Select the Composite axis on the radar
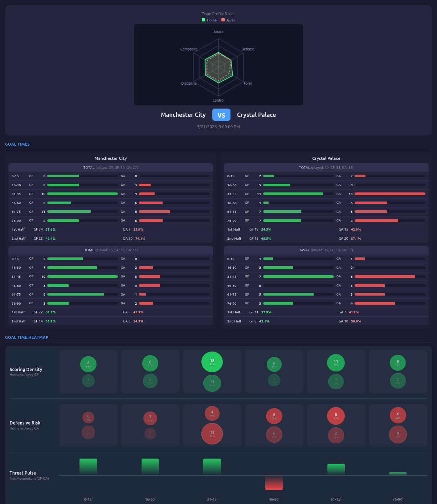 point(189,49)
